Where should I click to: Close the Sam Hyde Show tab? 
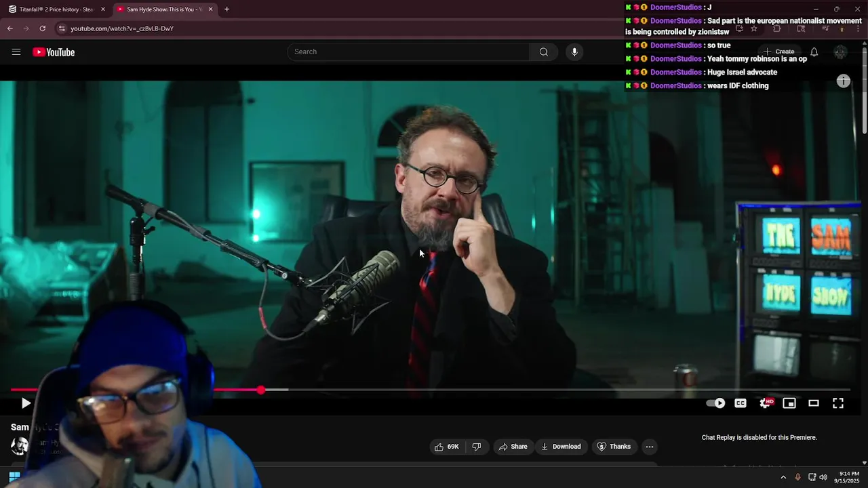[x=210, y=9]
